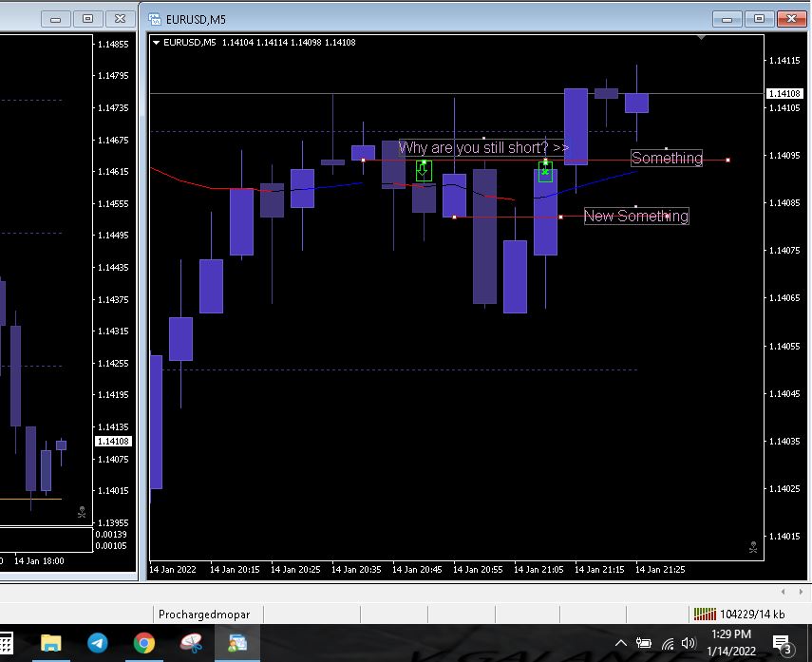Click the Prochargedmopar profile in status bar
The width and height of the screenshot is (812, 662).
click(x=211, y=615)
